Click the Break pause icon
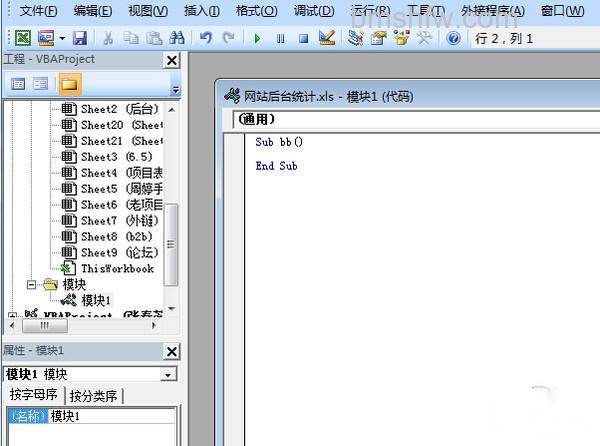 pos(280,38)
